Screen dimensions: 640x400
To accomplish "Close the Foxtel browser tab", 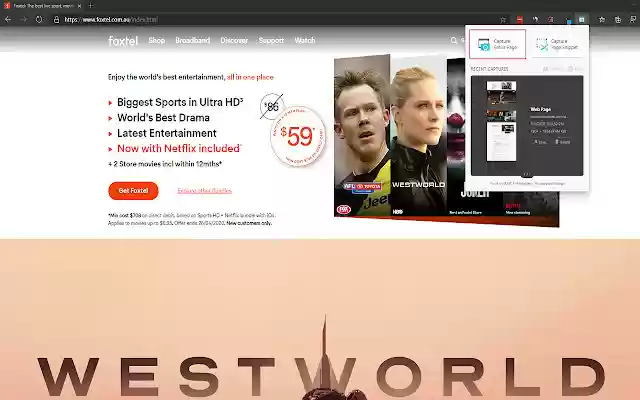I will point(79,6).
